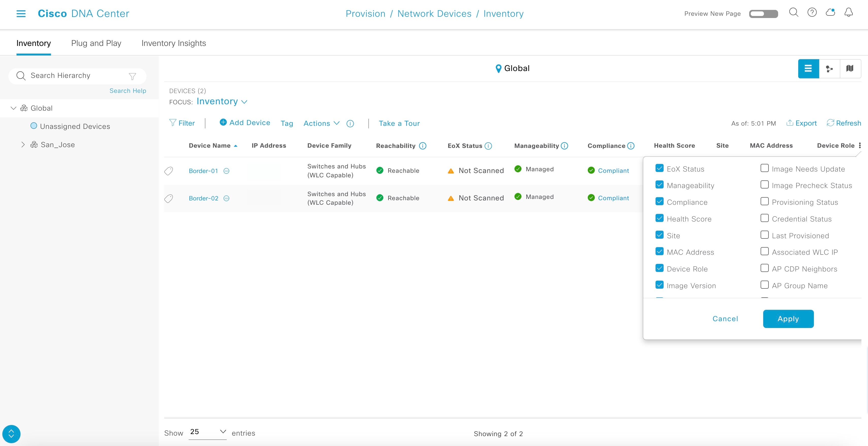Click the Export icon to download inventory
This screenshot has width=868, height=446.
coord(800,123)
